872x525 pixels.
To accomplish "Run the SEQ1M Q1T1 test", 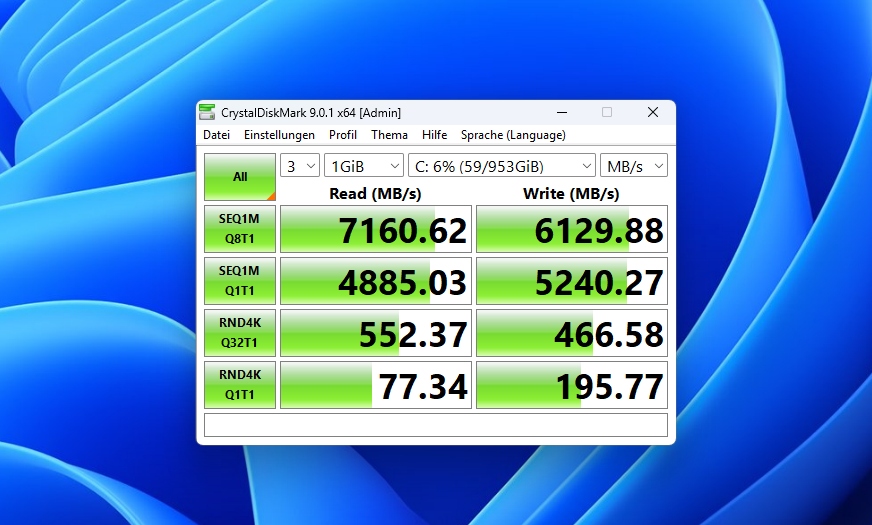I will coord(240,282).
